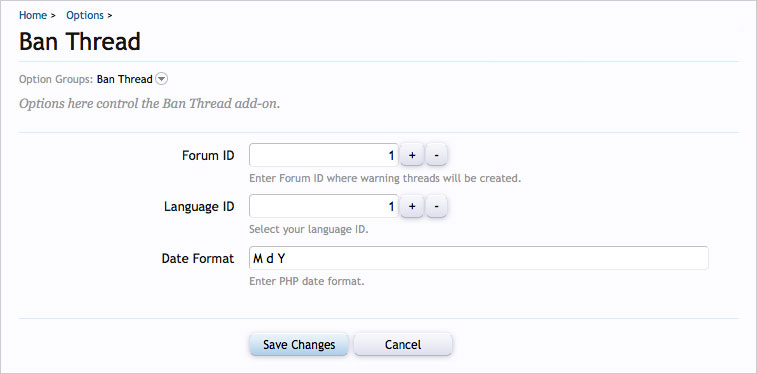The height and width of the screenshot is (374, 757).
Task: Click the Ban Thread page heading
Action: coord(80,42)
